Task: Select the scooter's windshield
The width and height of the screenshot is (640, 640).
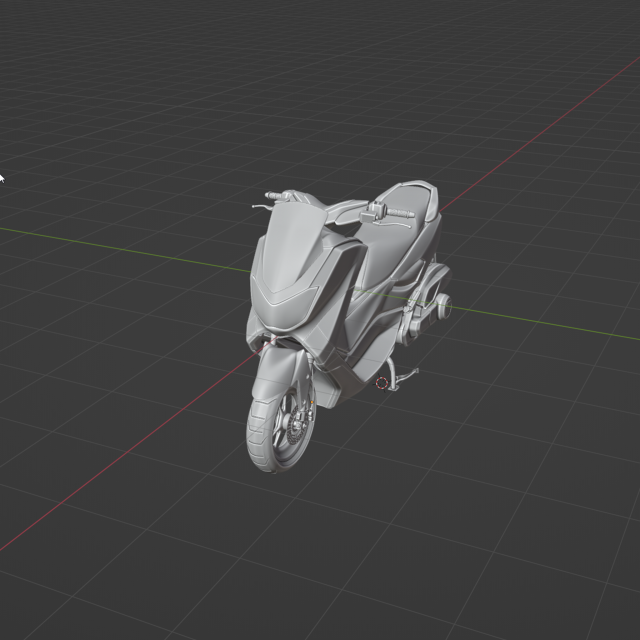Action: (x=294, y=245)
